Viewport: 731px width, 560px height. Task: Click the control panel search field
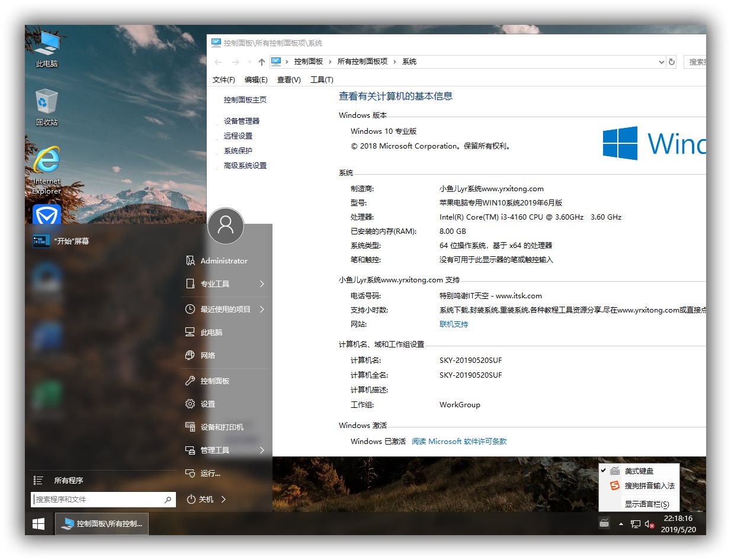click(x=695, y=62)
